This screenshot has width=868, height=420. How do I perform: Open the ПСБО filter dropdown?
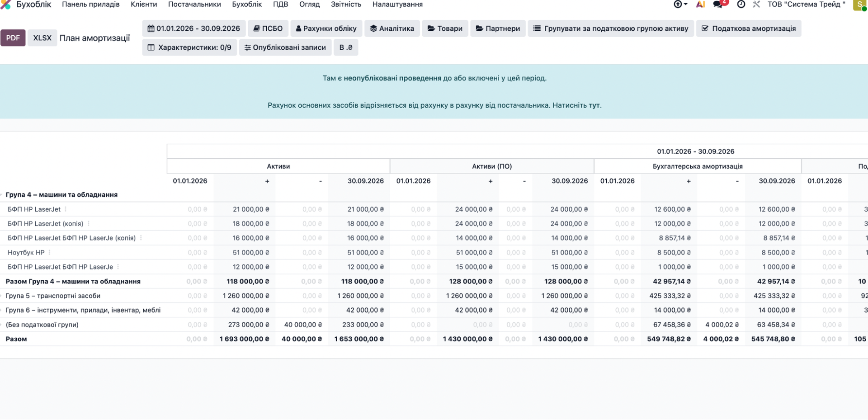click(268, 28)
